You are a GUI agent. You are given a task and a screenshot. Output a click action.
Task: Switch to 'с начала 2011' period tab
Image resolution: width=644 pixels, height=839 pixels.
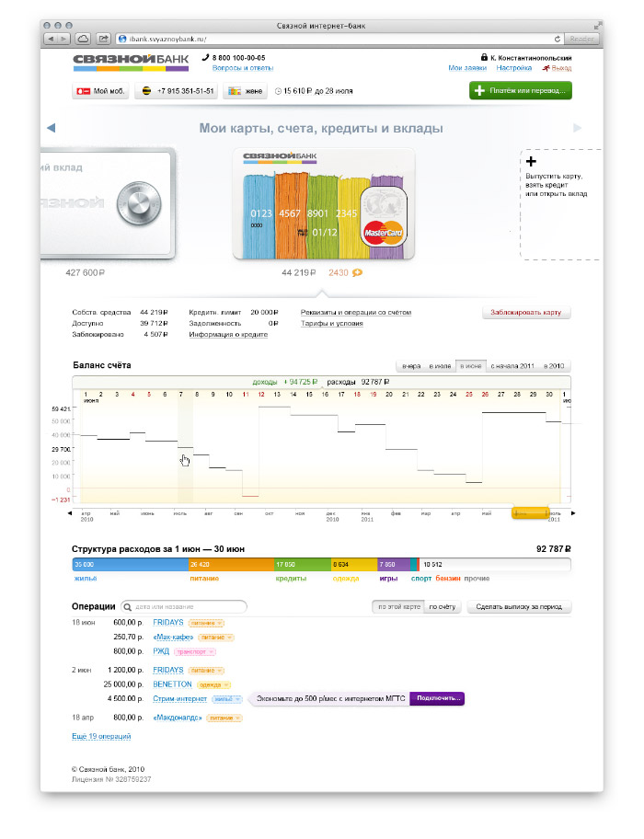[512, 365]
